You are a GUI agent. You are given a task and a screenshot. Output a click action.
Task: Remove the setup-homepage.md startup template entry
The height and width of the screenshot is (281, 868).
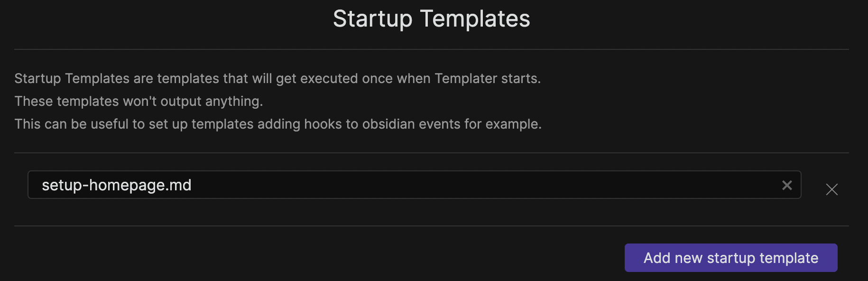coord(831,189)
